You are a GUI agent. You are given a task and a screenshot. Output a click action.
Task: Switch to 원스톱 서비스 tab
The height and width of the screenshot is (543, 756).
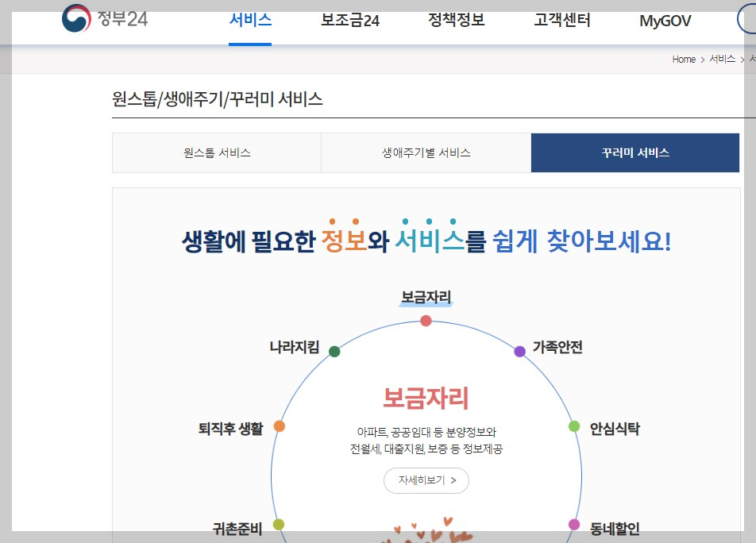tap(217, 152)
